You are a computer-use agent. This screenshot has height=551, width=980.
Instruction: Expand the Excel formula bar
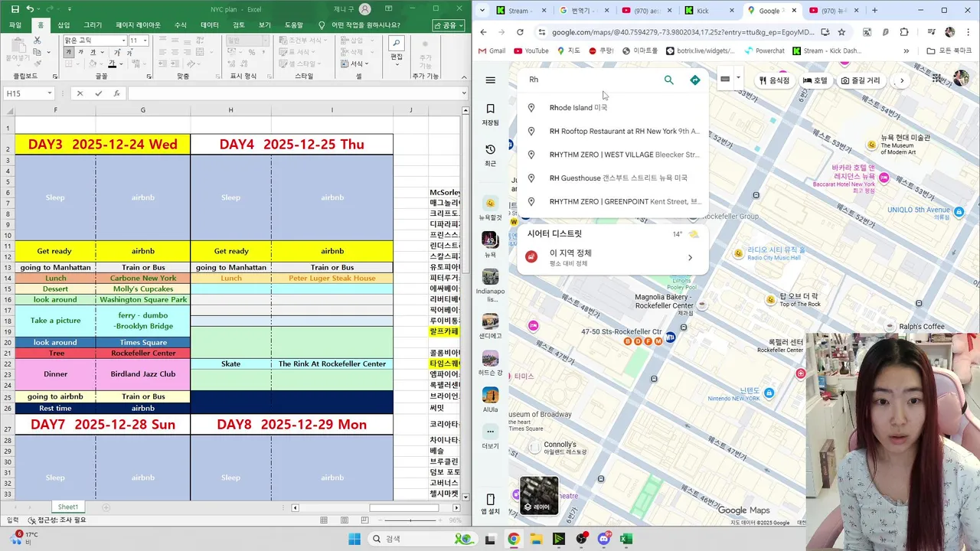[x=463, y=93]
